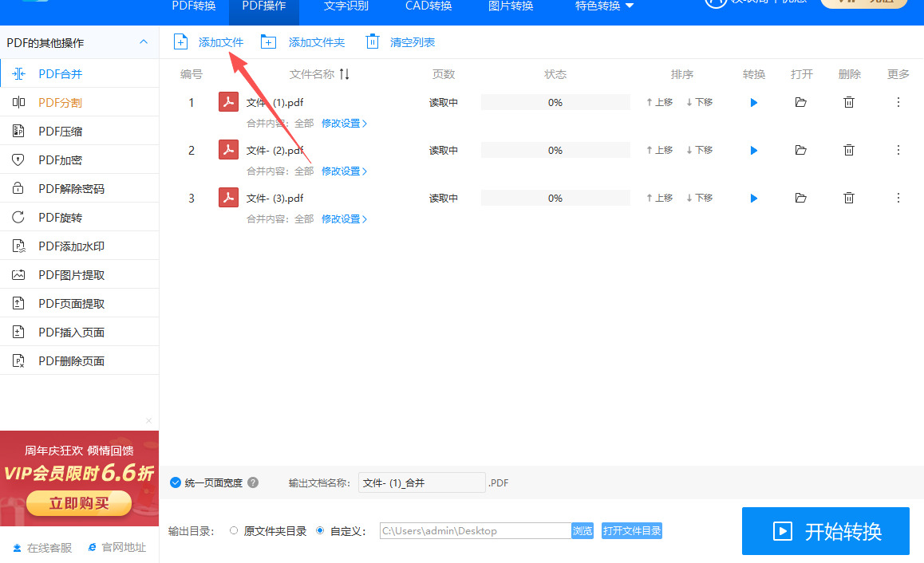This screenshot has width=924, height=563.
Task: Click 立即购买 promo button
Action: click(x=79, y=503)
